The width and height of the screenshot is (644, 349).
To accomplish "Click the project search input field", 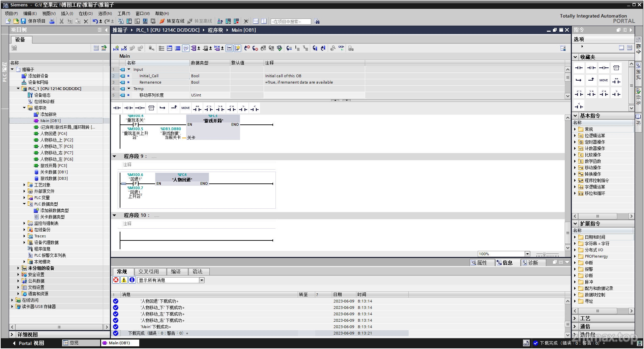I will (x=291, y=22).
